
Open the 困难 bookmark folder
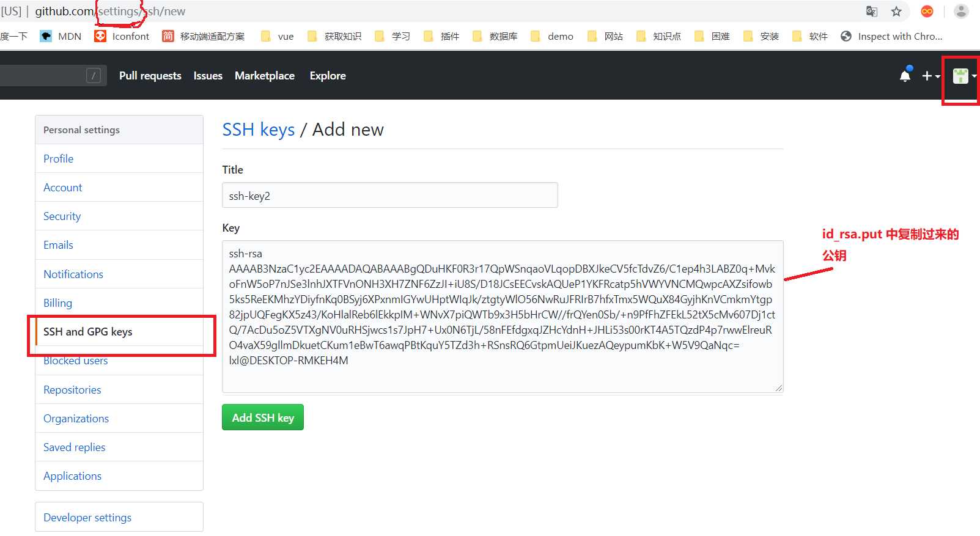[712, 36]
